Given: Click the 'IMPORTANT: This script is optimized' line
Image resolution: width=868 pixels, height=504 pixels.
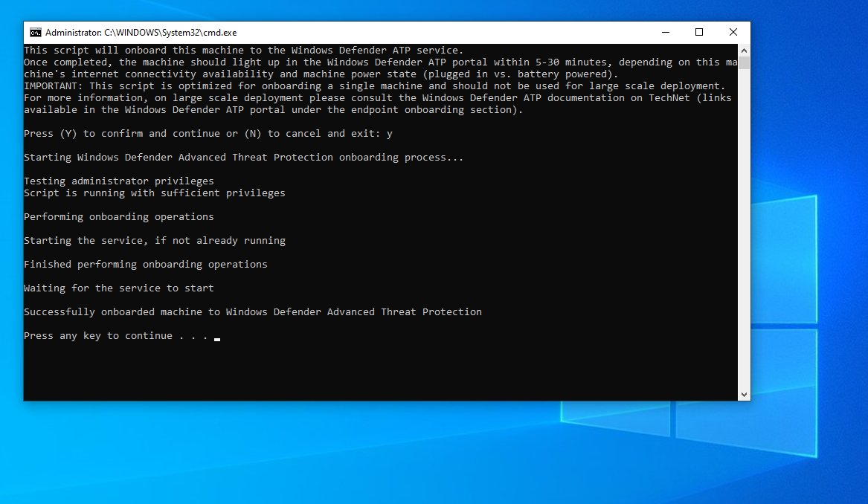Looking at the screenshot, I should 374,86.
